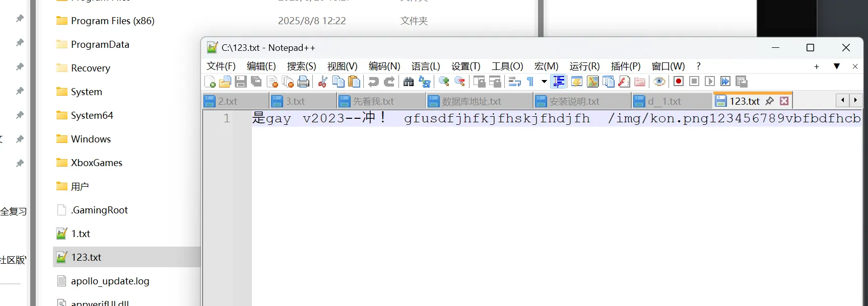This screenshot has width=868, height=306.
Task: Click the Paste clipboard icon
Action: click(354, 82)
